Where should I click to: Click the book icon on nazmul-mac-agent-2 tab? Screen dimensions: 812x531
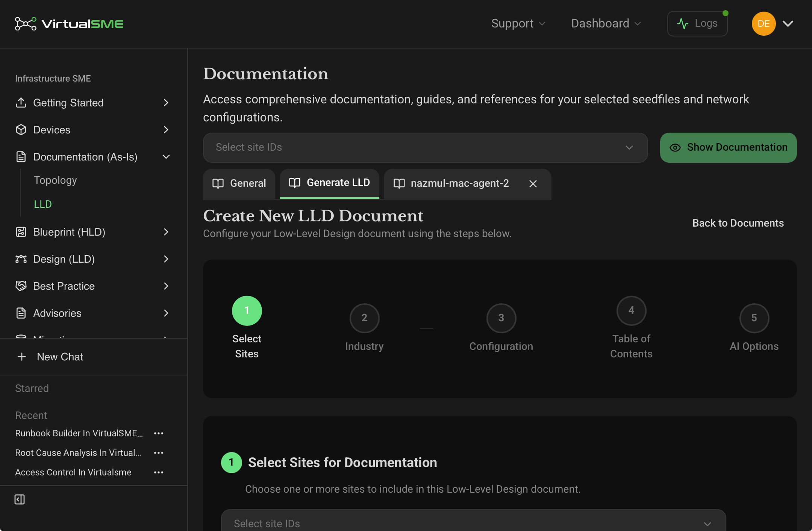click(399, 183)
